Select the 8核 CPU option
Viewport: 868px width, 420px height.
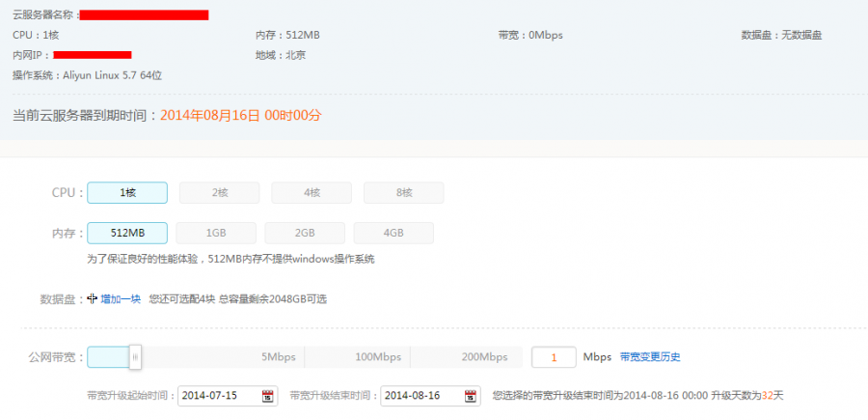(403, 193)
